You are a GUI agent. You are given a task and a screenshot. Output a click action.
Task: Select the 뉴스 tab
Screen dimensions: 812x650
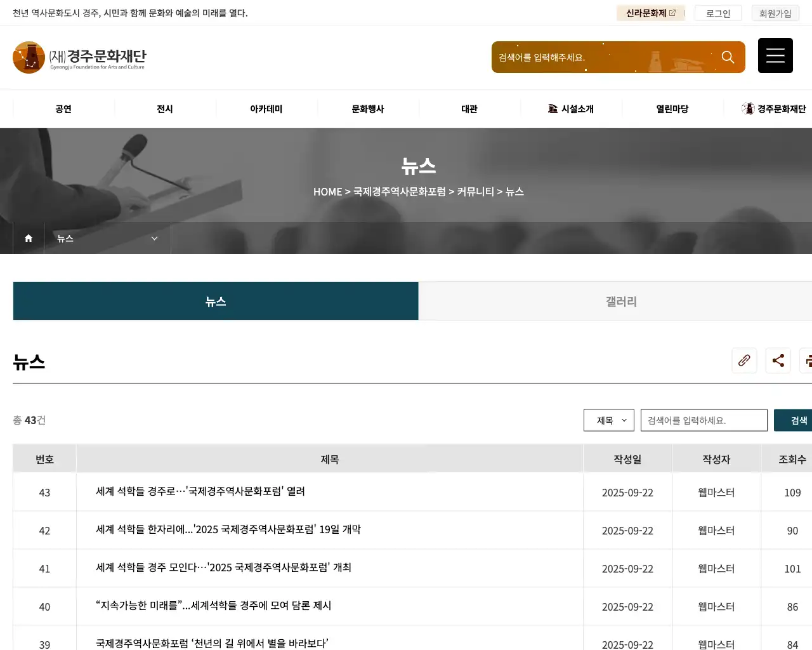[216, 301]
